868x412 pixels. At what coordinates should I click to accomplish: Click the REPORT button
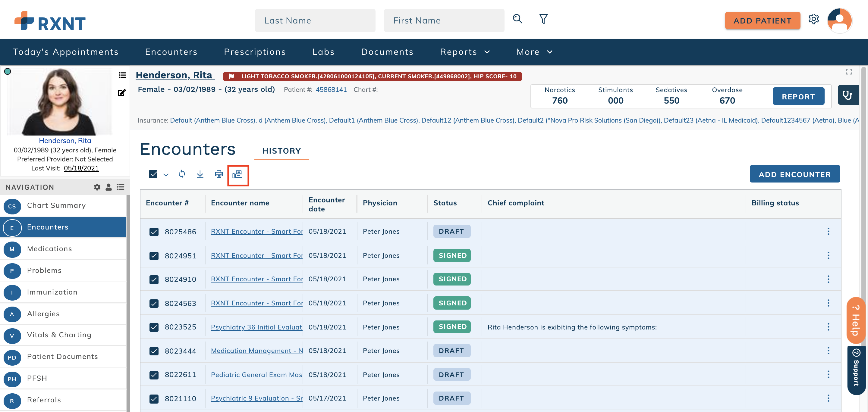click(798, 97)
